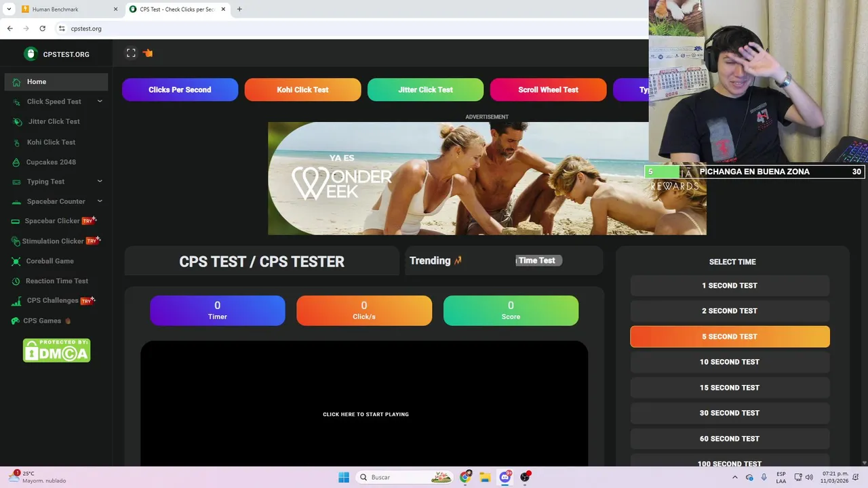Image resolution: width=868 pixels, height=488 pixels.
Task: Click the Score counter box
Action: click(x=511, y=310)
